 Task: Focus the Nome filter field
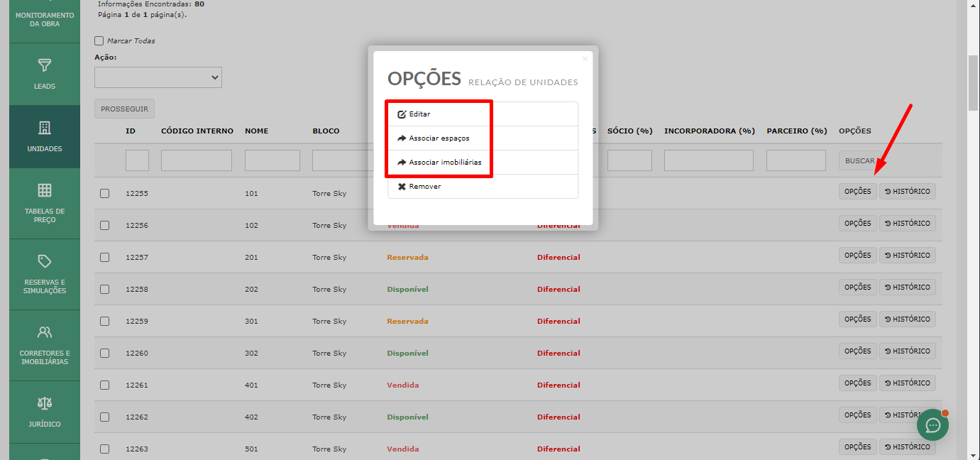[x=272, y=160]
